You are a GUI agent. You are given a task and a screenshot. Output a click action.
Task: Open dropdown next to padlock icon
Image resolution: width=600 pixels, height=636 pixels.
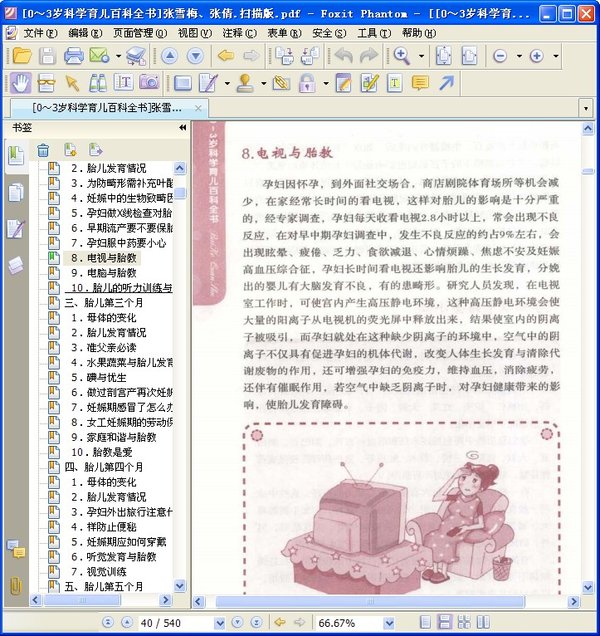[326, 84]
